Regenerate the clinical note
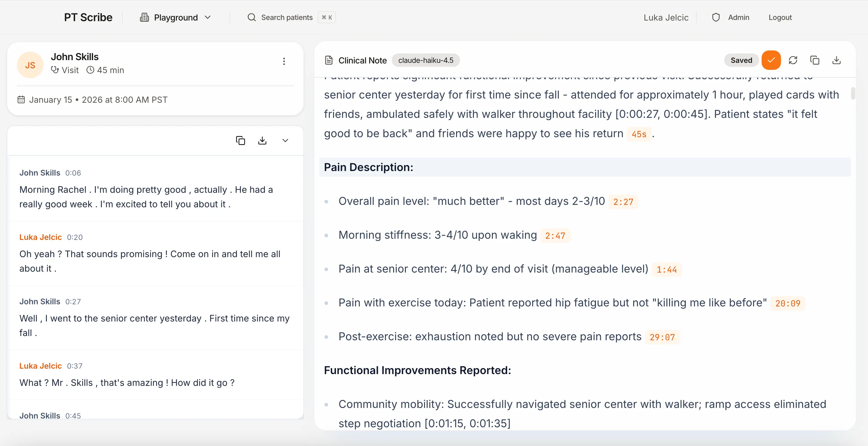Viewport: 868px width, 446px height. click(793, 60)
